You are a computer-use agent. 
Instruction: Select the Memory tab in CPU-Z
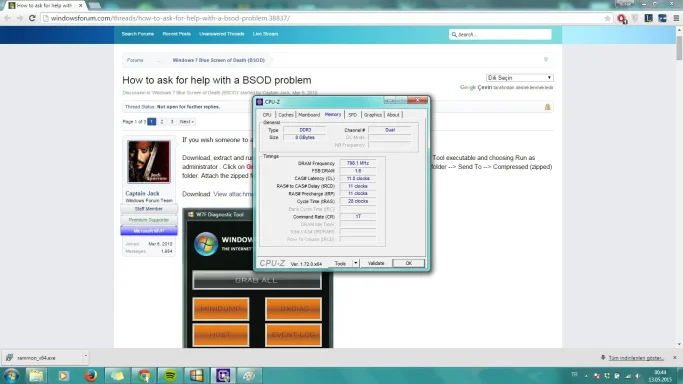pyautogui.click(x=333, y=115)
